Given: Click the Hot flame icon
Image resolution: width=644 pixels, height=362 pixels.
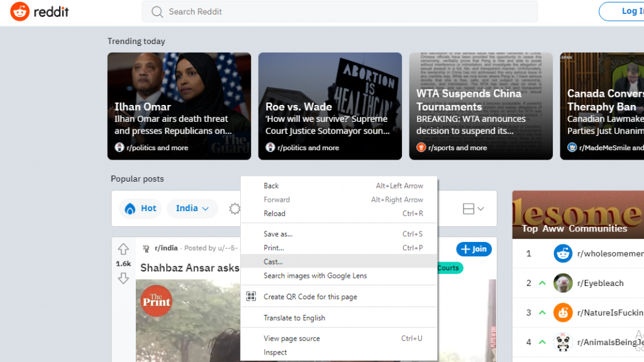Looking at the screenshot, I should pyautogui.click(x=130, y=209).
